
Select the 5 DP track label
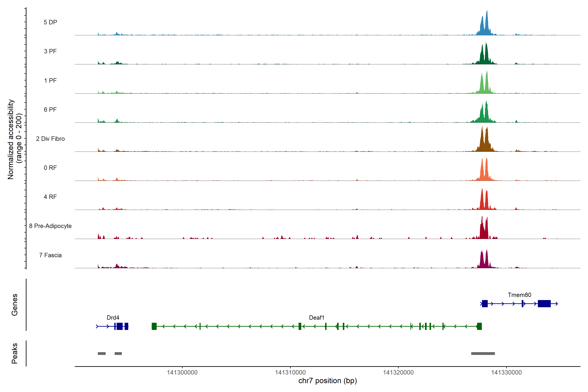click(x=50, y=22)
